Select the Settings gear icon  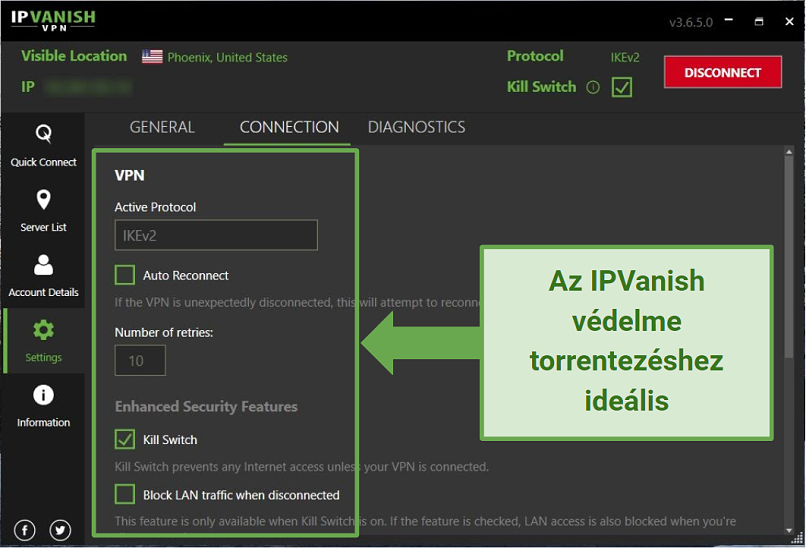point(43,330)
